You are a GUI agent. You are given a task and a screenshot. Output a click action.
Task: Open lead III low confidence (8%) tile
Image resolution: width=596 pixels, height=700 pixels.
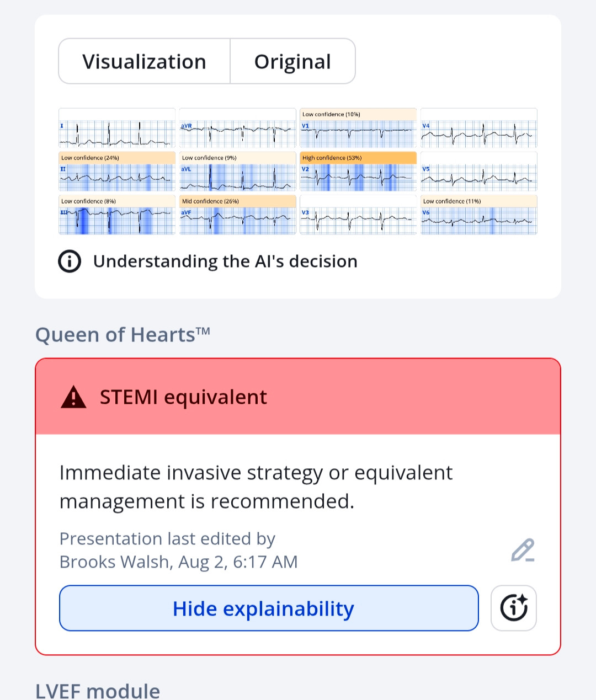[x=117, y=215]
